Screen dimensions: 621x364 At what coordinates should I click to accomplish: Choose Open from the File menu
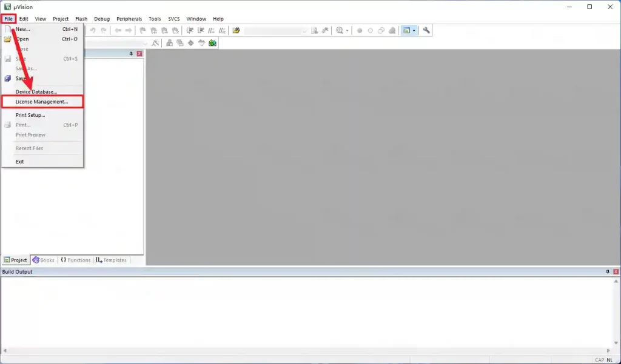[42, 39]
